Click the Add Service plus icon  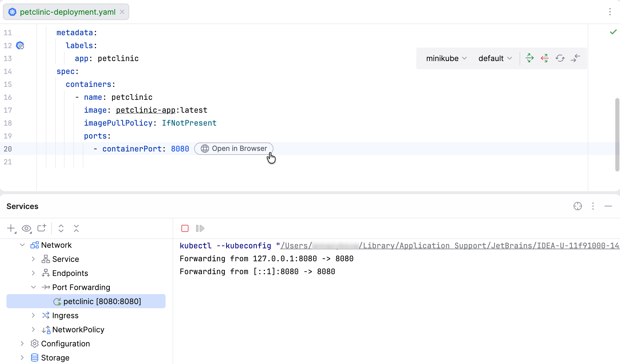[x=11, y=228]
